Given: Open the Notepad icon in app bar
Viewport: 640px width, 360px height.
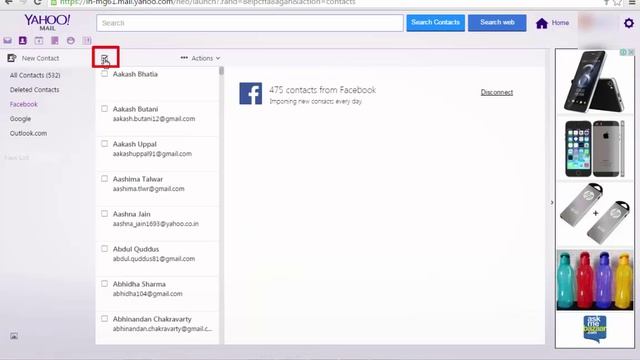Looking at the screenshot, I should 55,40.
